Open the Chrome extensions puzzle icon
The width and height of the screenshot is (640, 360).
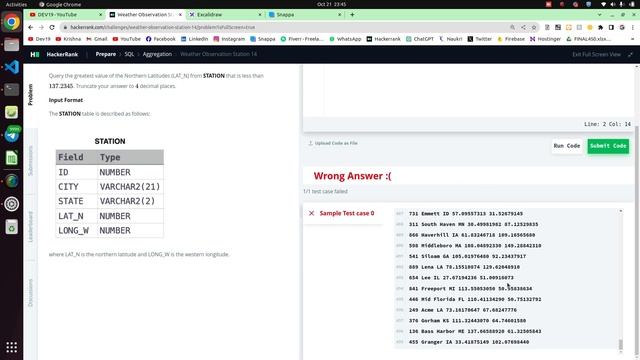(x=600, y=27)
